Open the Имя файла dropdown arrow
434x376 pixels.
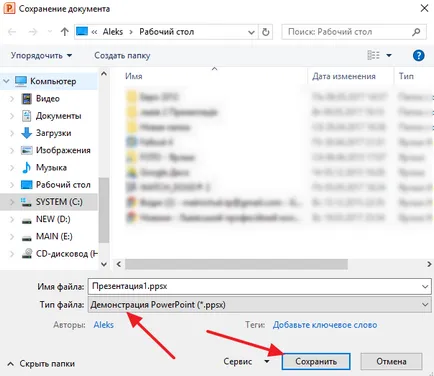425,287
